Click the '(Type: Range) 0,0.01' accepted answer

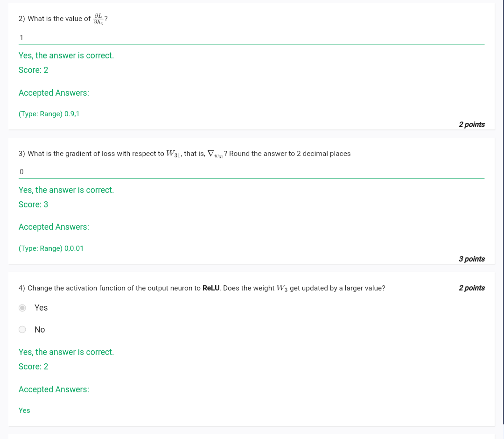(x=51, y=248)
